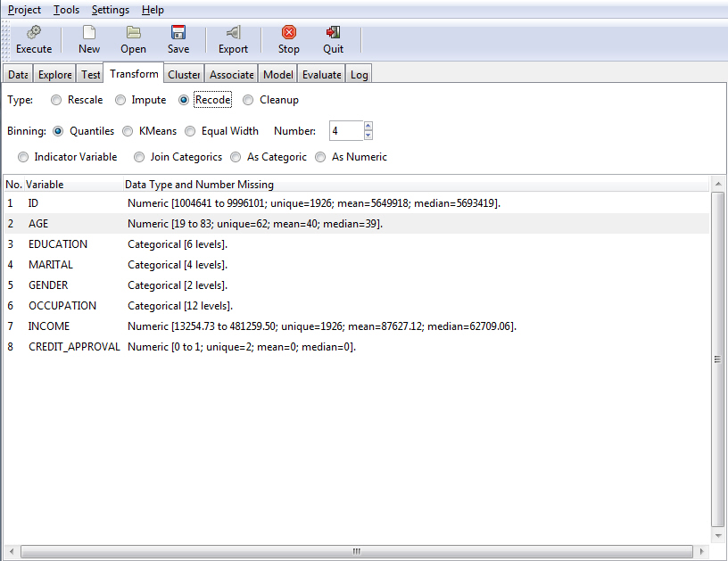Switch to the Explore tab
Image resolution: width=728 pixels, height=561 pixels.
(54, 74)
